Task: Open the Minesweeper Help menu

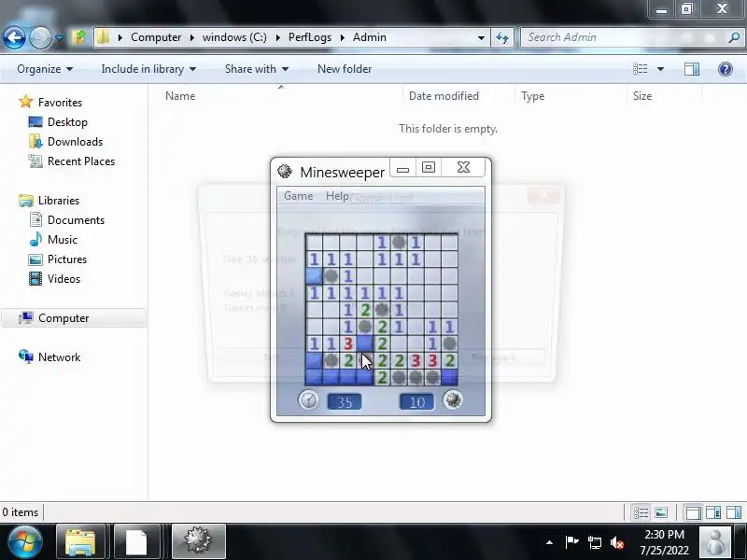Action: click(x=337, y=196)
